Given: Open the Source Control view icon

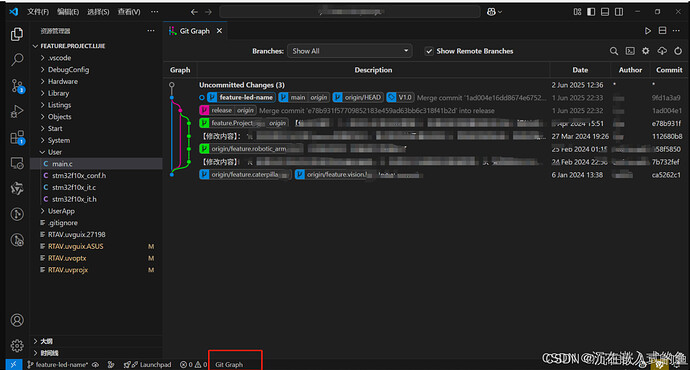Looking at the screenshot, I should tap(17, 85).
